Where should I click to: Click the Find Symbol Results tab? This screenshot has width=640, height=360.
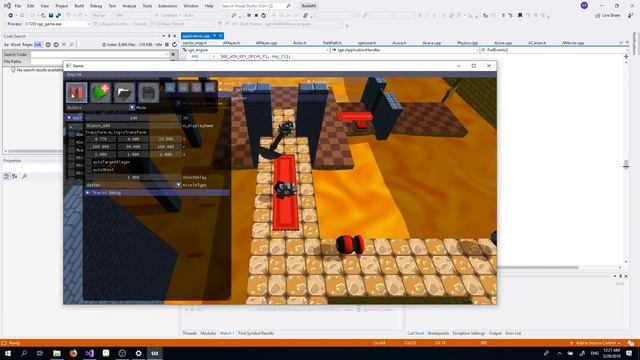point(256,333)
